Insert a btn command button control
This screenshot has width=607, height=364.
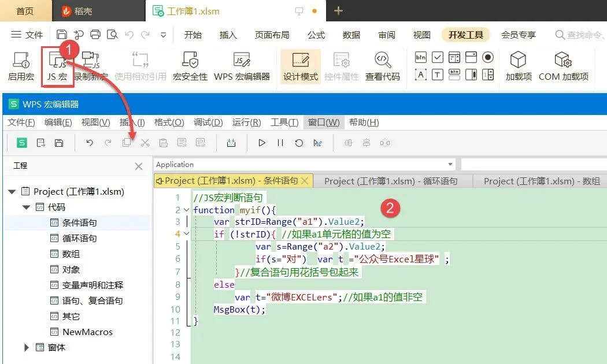click(421, 57)
